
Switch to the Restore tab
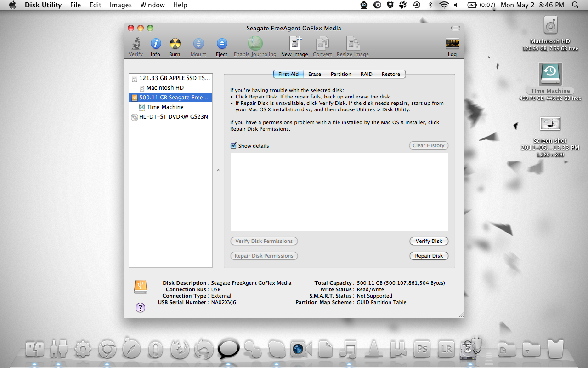click(x=391, y=74)
